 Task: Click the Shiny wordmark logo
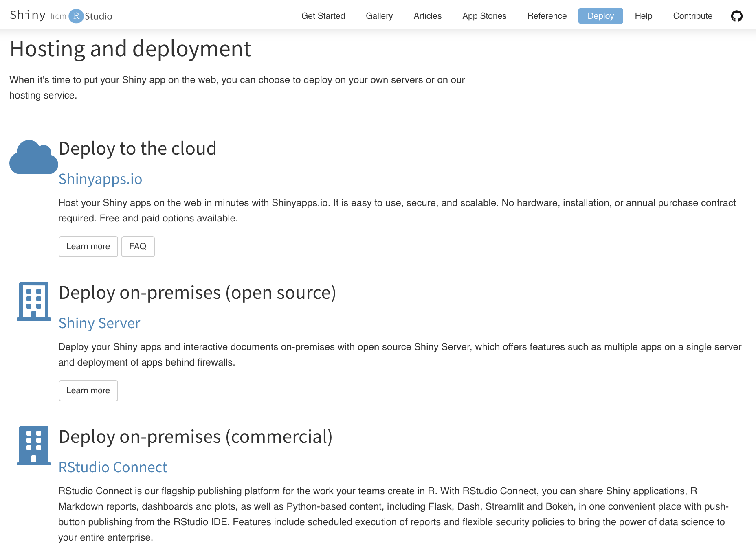27,15
